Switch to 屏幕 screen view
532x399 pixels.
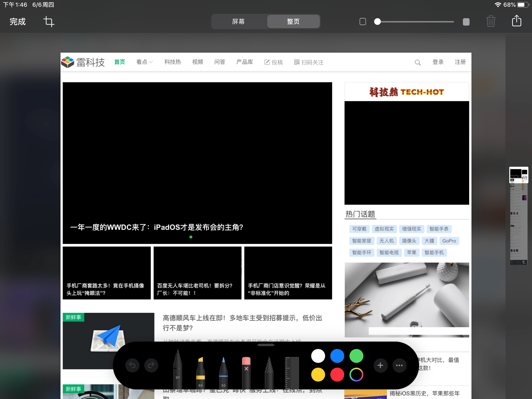(238, 22)
